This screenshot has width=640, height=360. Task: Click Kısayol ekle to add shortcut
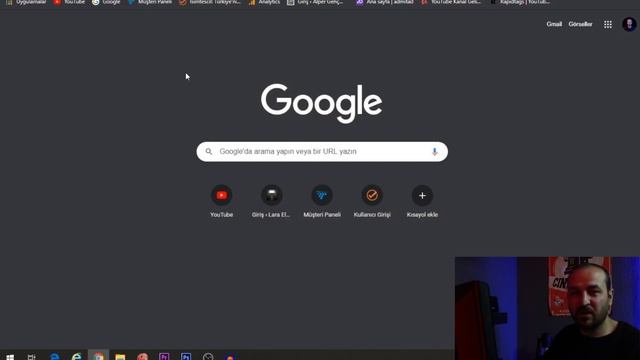pos(422,201)
